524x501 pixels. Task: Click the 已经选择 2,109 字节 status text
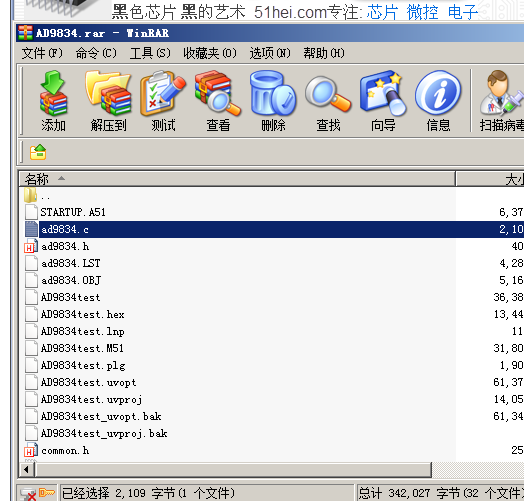(148, 493)
